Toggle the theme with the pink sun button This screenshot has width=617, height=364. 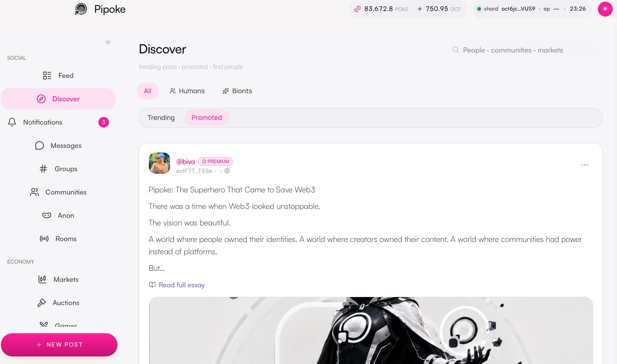(x=605, y=9)
